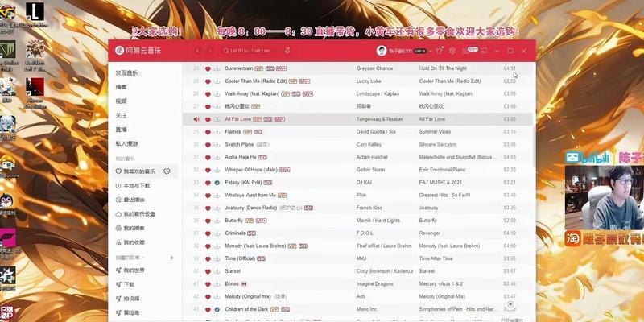Click downloaded checkmark on Extasy (KAI Edit)
The height and width of the screenshot is (322, 644).
coord(217,183)
